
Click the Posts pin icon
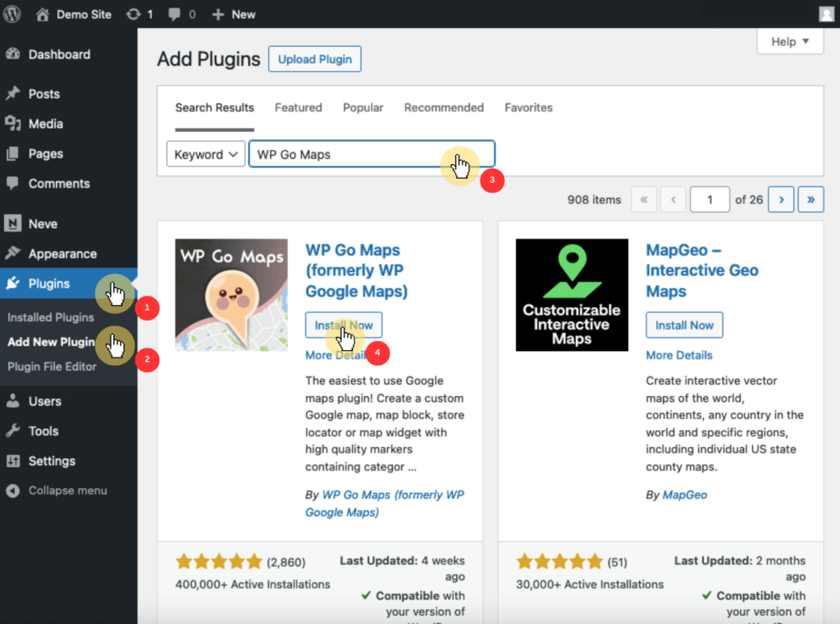[13, 93]
